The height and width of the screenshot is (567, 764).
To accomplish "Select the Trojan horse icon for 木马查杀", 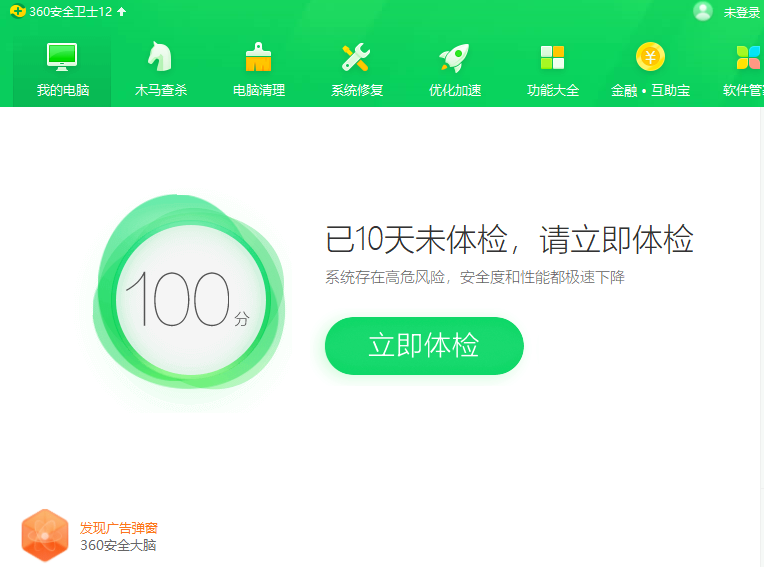I will [160, 58].
